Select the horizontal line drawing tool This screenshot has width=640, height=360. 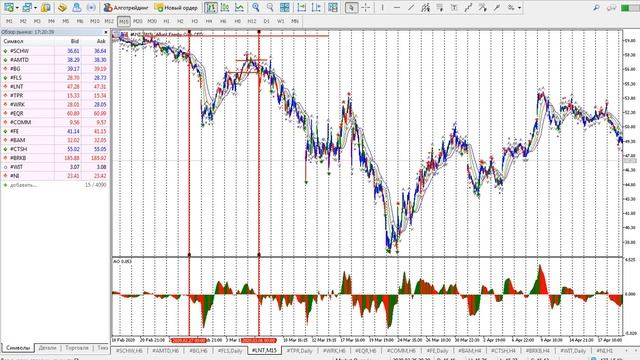click(x=397, y=7)
